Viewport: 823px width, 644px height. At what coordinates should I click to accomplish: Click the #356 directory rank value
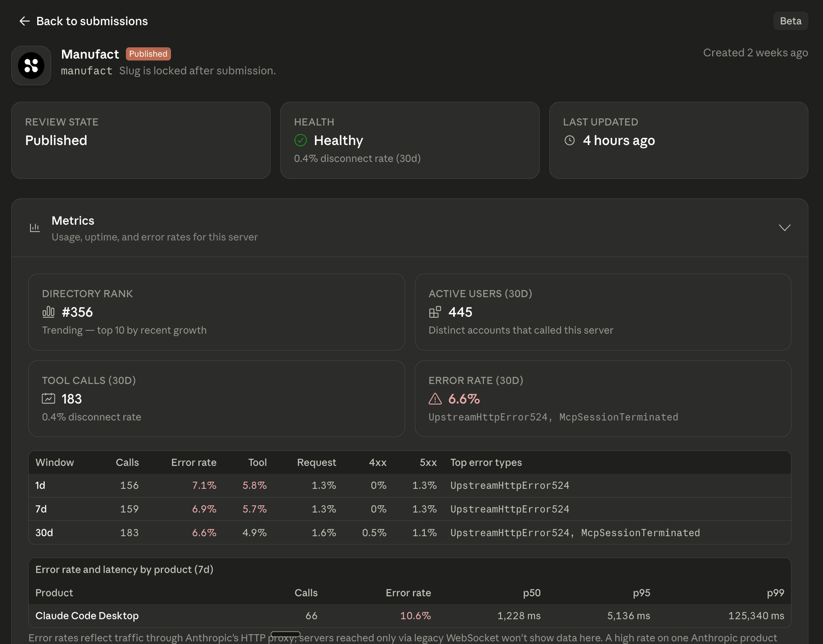pos(77,312)
